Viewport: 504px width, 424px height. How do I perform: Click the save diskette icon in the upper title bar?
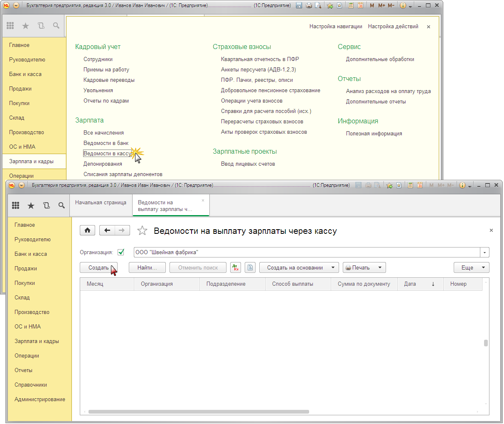pyautogui.click(x=299, y=6)
